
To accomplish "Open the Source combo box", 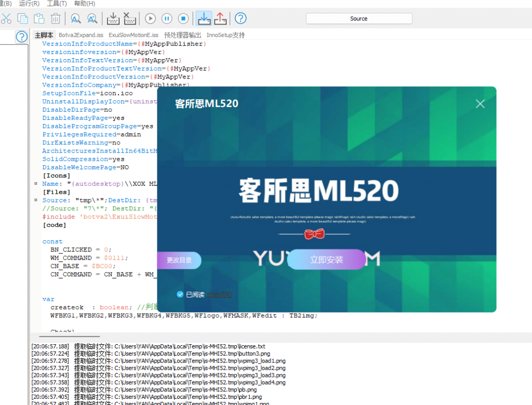I will tap(358, 18).
